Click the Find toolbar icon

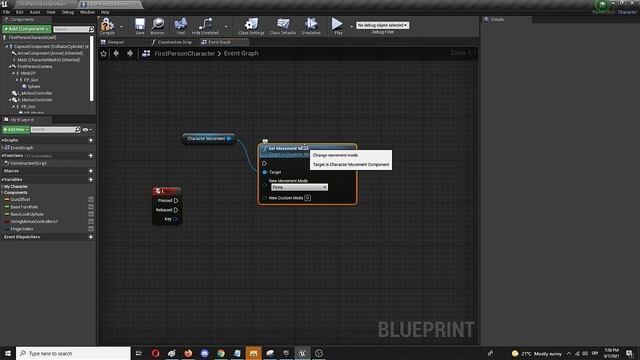pyautogui.click(x=180, y=26)
